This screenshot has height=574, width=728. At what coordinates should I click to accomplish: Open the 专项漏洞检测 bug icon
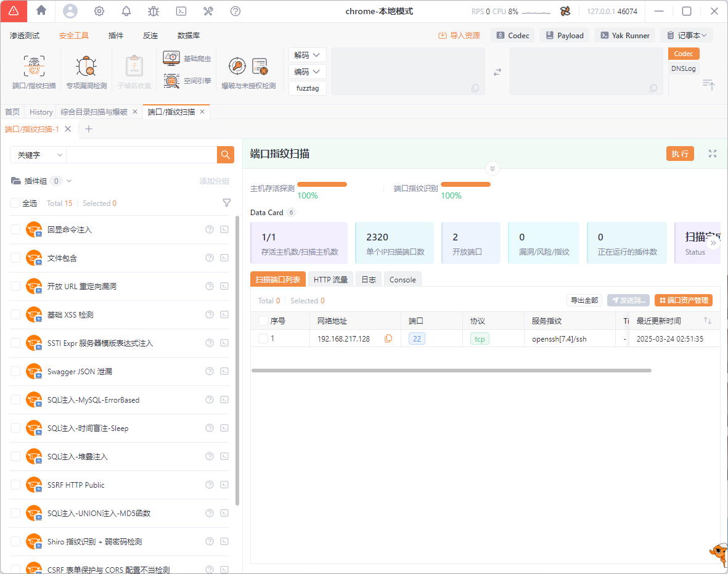point(86,67)
